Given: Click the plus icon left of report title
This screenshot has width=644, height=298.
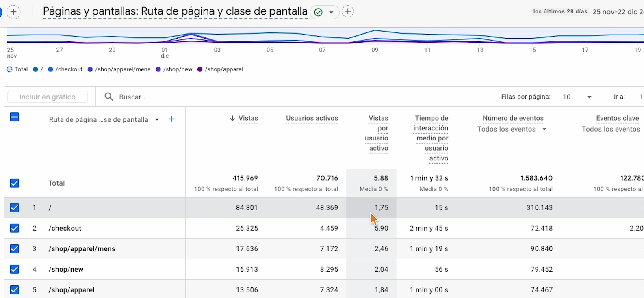Looking at the screenshot, I should (13, 12).
